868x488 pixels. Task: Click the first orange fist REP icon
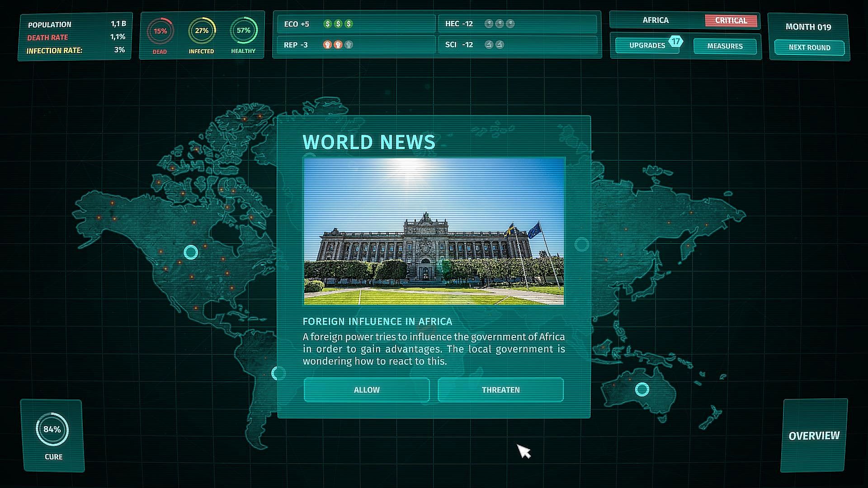pos(327,45)
